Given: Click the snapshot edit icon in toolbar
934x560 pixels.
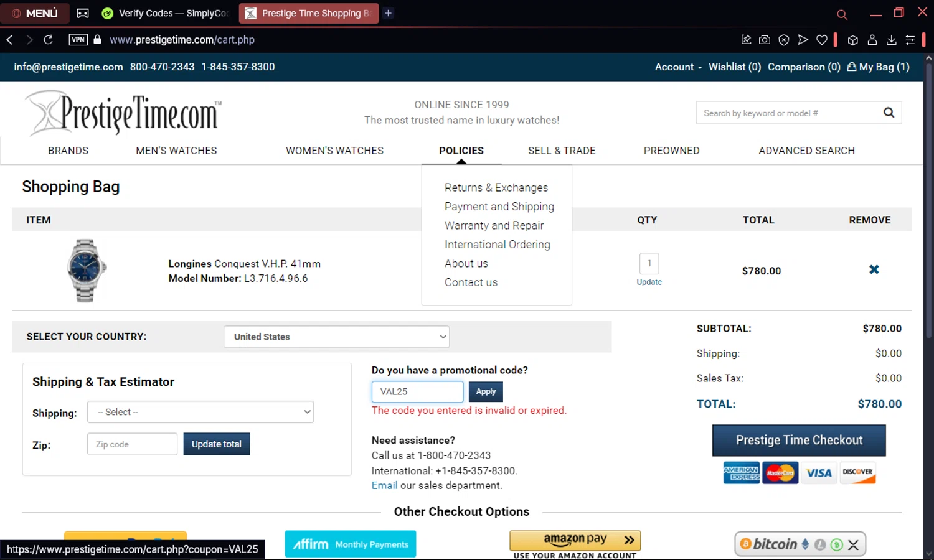Looking at the screenshot, I should 746,40.
